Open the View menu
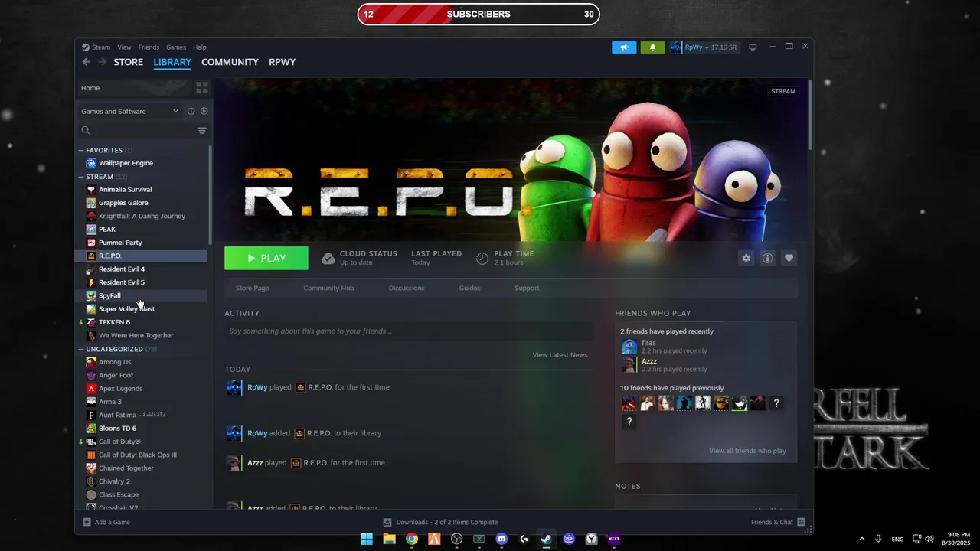The width and height of the screenshot is (980, 551). tap(124, 47)
